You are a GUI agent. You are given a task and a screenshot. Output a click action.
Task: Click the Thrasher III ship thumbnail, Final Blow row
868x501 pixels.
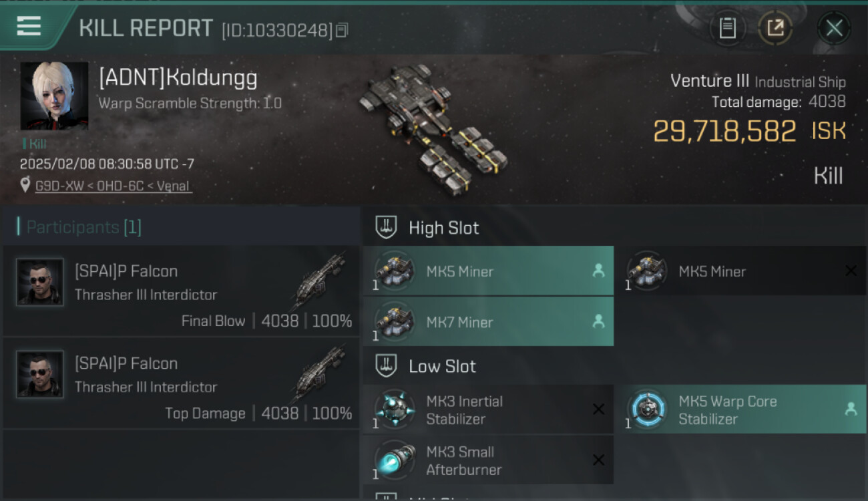(319, 281)
